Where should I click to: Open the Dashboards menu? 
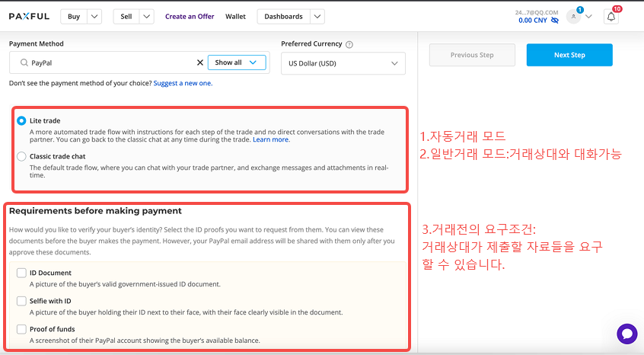coord(283,17)
